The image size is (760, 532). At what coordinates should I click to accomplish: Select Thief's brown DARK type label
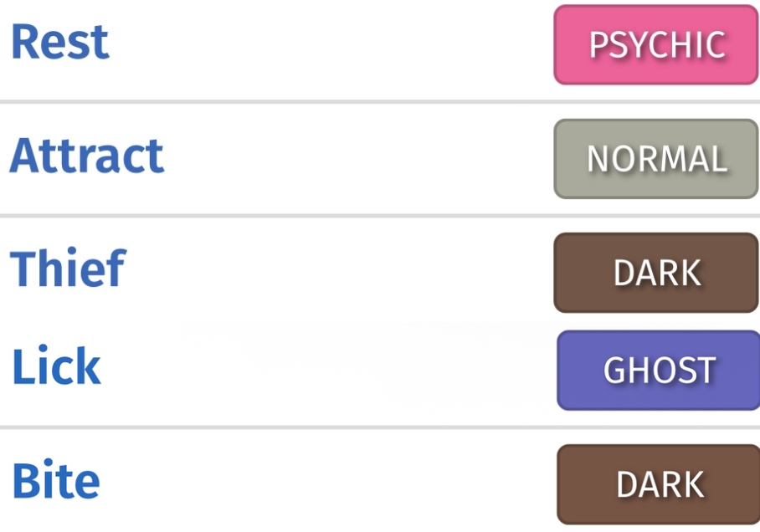[656, 273]
